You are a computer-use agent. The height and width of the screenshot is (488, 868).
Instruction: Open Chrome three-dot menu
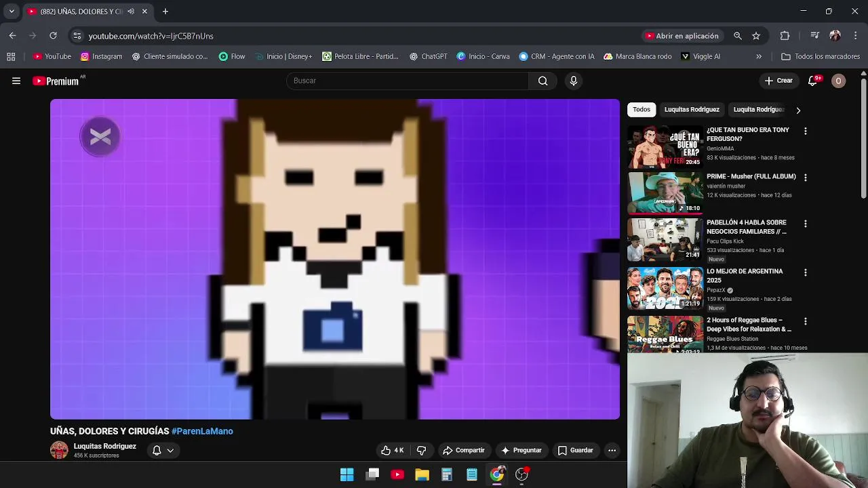[855, 36]
